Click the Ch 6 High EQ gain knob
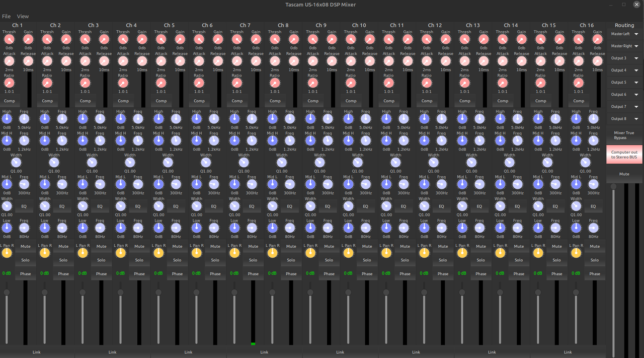Image resolution: width=644 pixels, height=358 pixels. [x=197, y=119]
